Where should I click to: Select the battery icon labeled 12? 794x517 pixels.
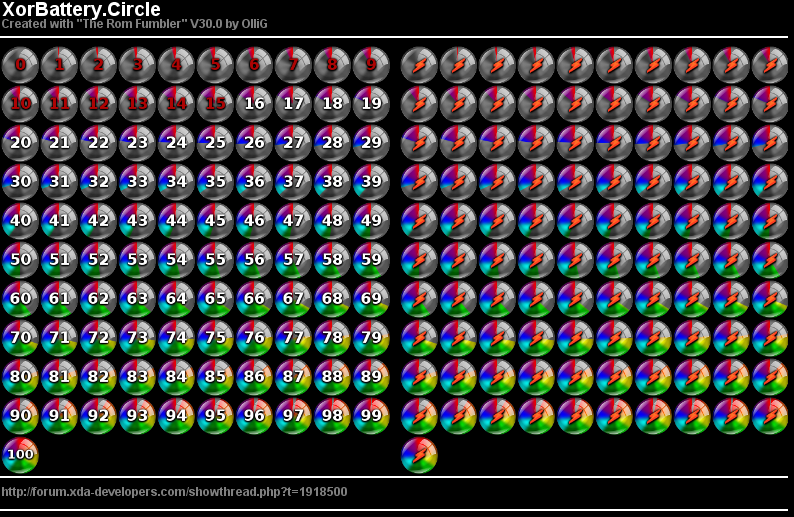click(x=98, y=104)
